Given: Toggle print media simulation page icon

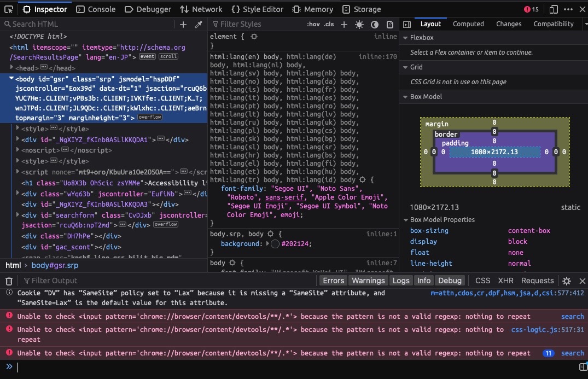Looking at the screenshot, I should pyautogui.click(x=390, y=25).
